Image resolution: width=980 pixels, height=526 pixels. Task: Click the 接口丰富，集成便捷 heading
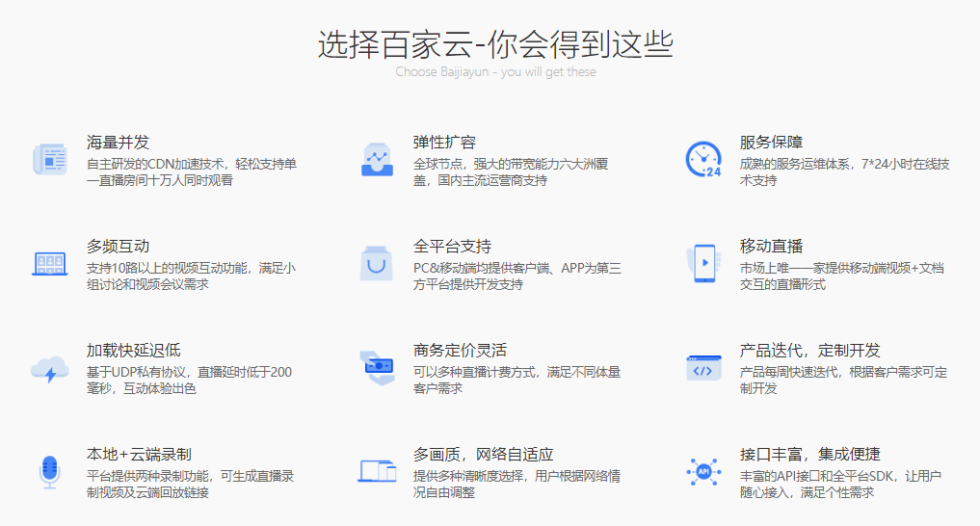pos(810,454)
